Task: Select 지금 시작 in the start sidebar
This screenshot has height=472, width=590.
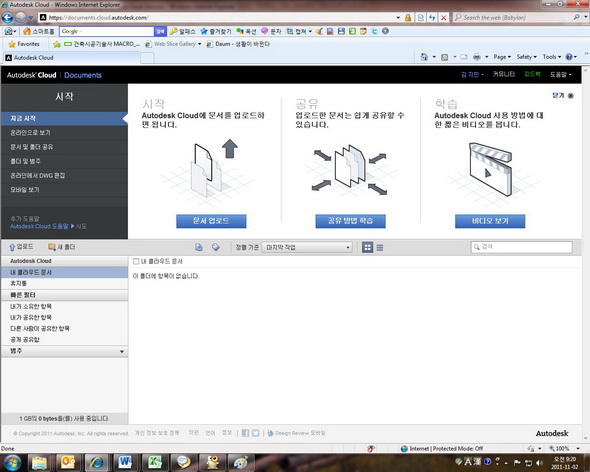Action: pos(64,119)
